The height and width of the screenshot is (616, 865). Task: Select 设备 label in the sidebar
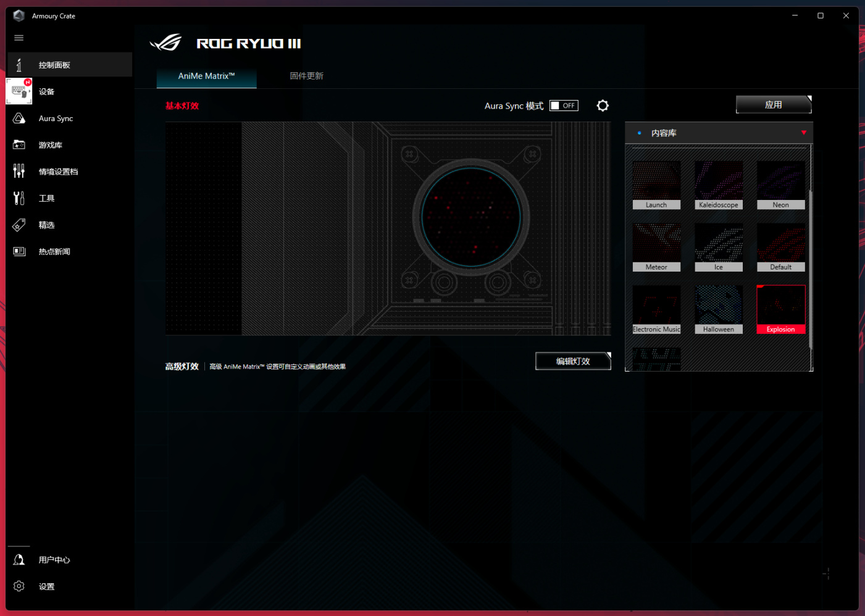tap(47, 91)
